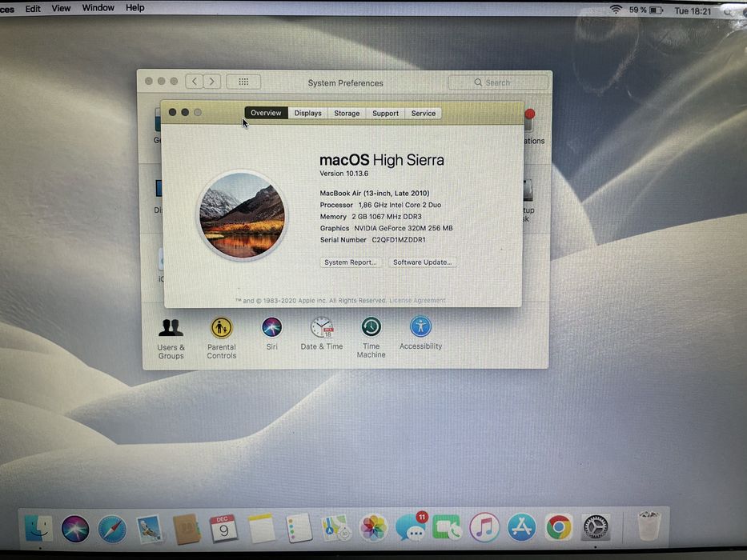Open App Store in the Dock
Screen dimensions: 747x560
pyautogui.click(x=521, y=527)
